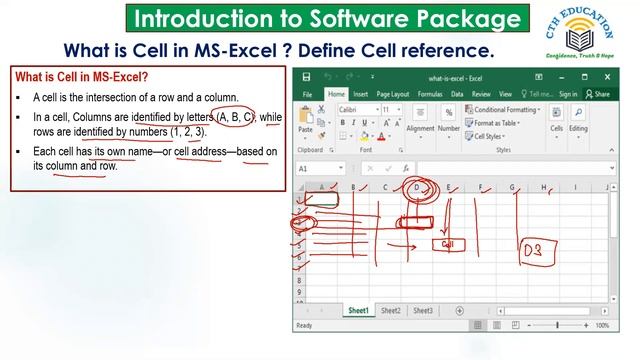Select row 9 header
Viewport: 640px width, 360px height.
[299, 292]
